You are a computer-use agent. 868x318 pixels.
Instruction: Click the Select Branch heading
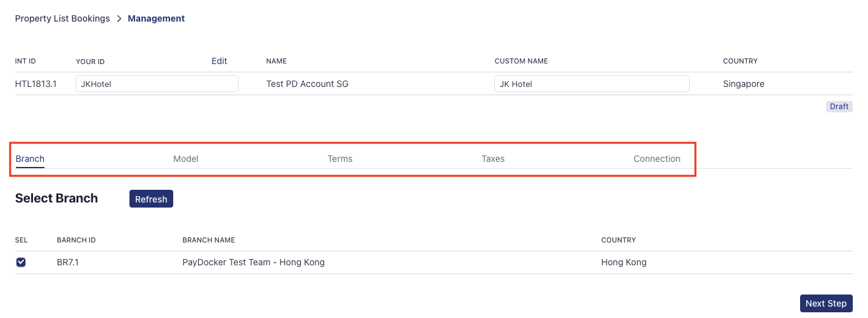(56, 198)
